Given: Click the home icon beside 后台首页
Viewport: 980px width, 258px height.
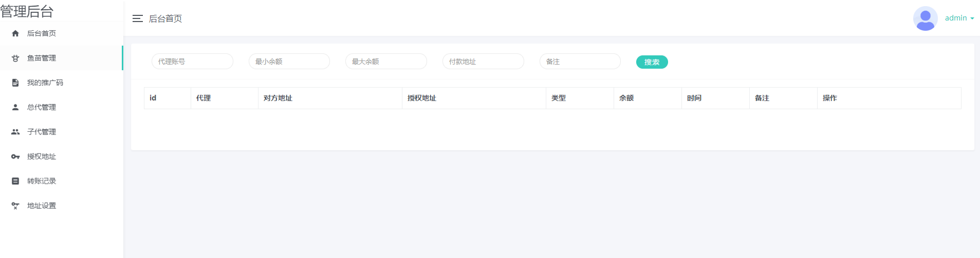Looking at the screenshot, I should point(15,33).
